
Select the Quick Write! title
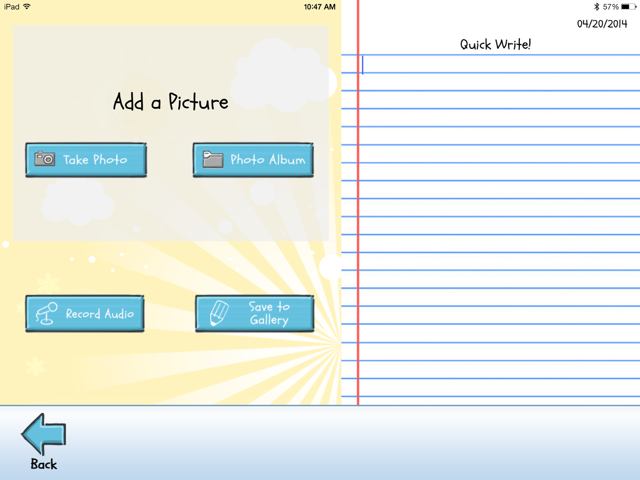coord(495,44)
